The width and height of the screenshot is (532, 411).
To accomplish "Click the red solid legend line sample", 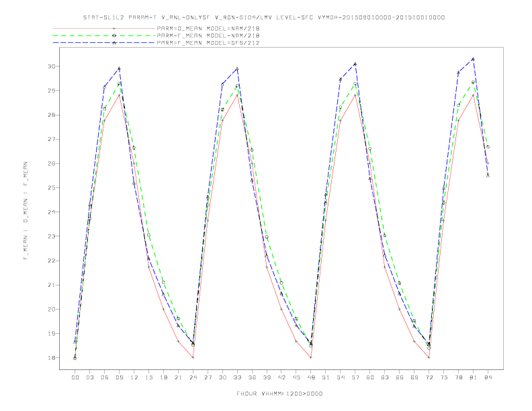I will [104, 28].
